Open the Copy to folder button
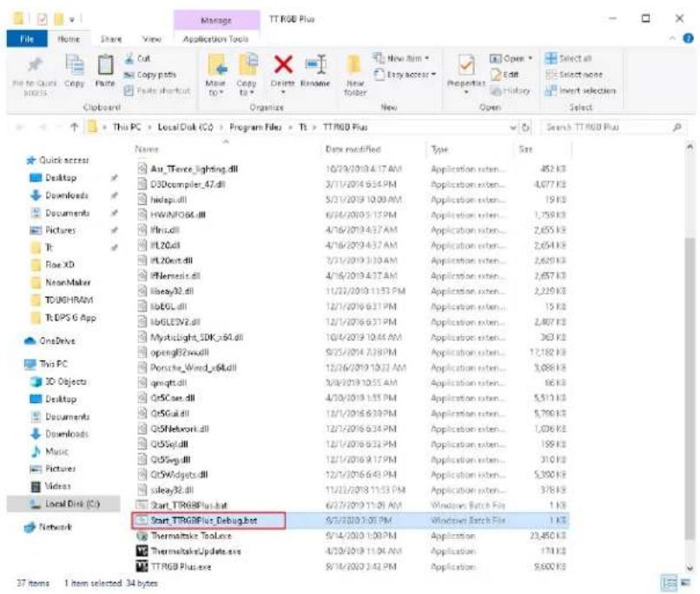Screen dimensions: 700x594 pyautogui.click(x=247, y=75)
